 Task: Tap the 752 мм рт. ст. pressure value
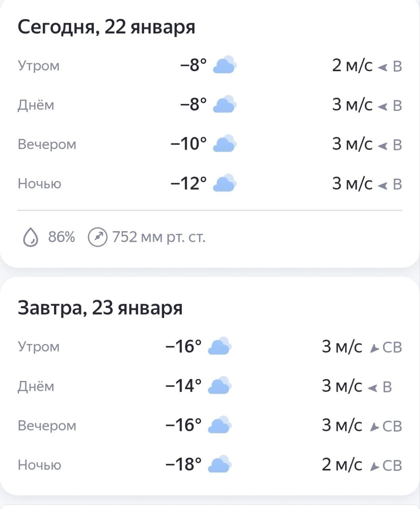pos(159,237)
